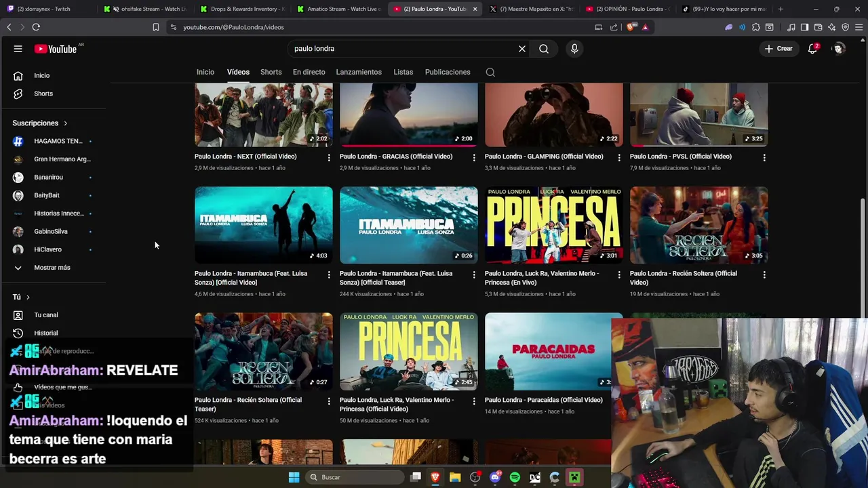The width and height of the screenshot is (868, 488).
Task: Open the YouTube hamburger guide menu
Action: tap(18, 49)
